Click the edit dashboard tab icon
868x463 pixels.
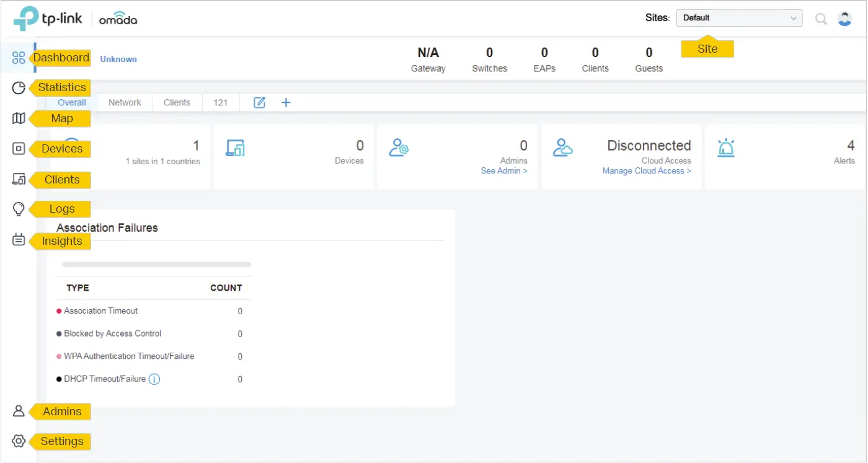tap(259, 103)
